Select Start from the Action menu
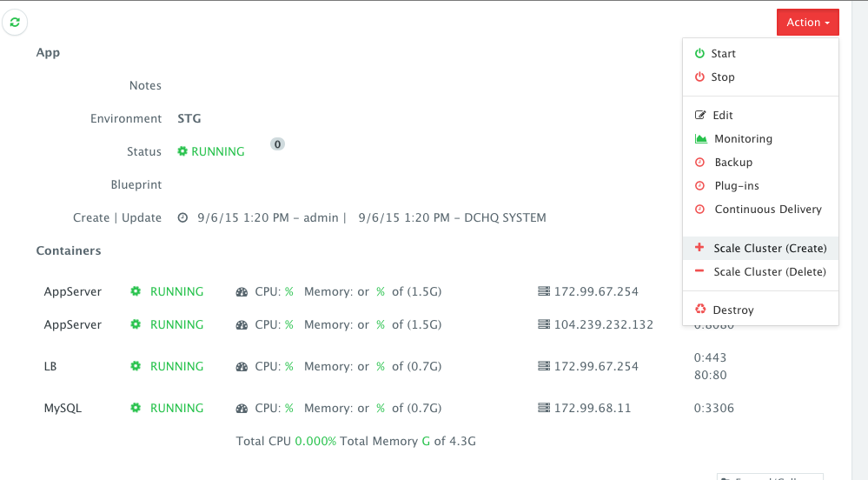Viewport: 868px width, 480px height. pyautogui.click(x=723, y=54)
